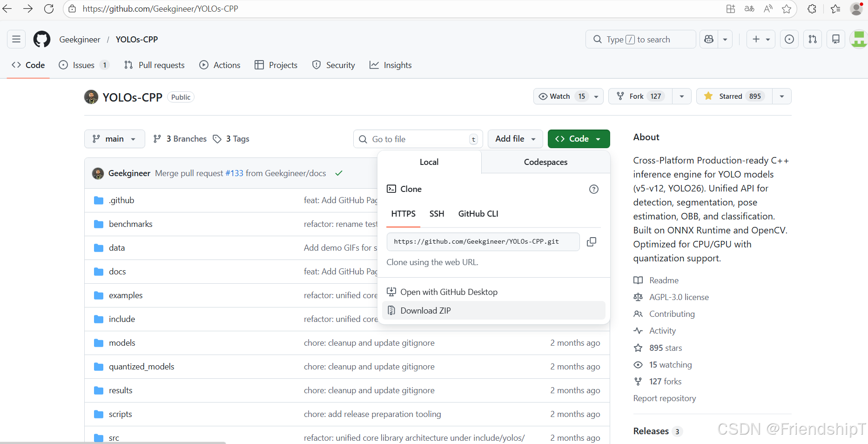Switch to the Actions tab
The height and width of the screenshot is (444, 868).
click(220, 65)
